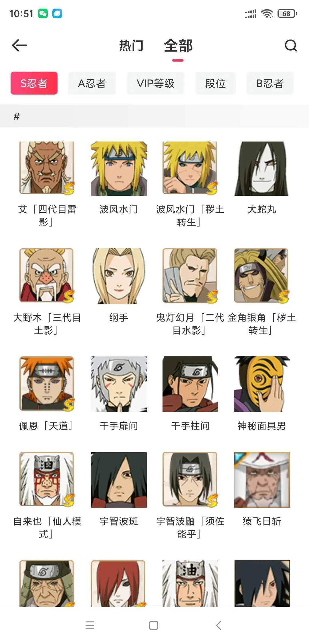The width and height of the screenshot is (309, 644).
Task: Open 宇智波斑 character portrait
Action: coord(119,480)
